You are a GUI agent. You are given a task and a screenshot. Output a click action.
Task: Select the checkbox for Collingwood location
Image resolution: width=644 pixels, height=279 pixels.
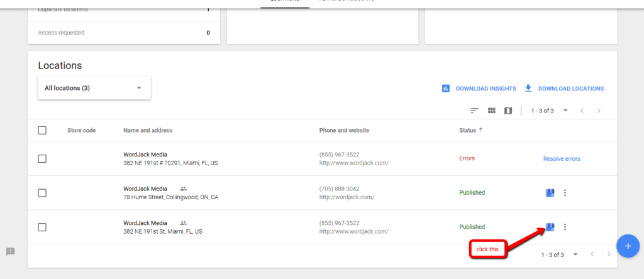[42, 193]
